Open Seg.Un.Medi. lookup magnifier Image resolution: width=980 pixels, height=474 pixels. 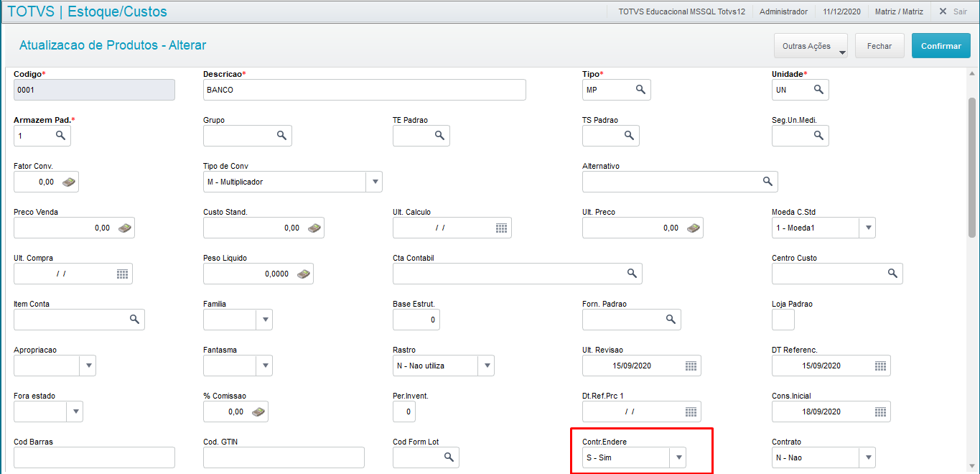point(818,136)
